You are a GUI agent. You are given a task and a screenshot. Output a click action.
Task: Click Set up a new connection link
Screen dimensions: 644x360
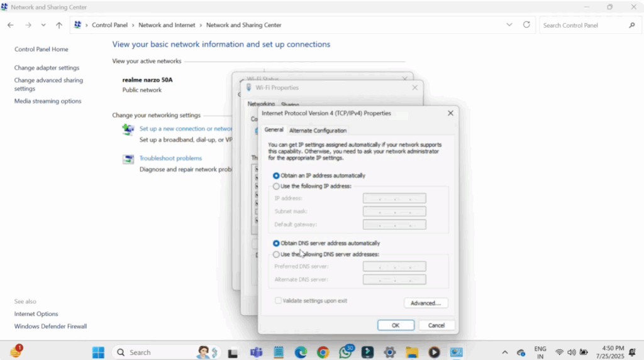coord(186,129)
